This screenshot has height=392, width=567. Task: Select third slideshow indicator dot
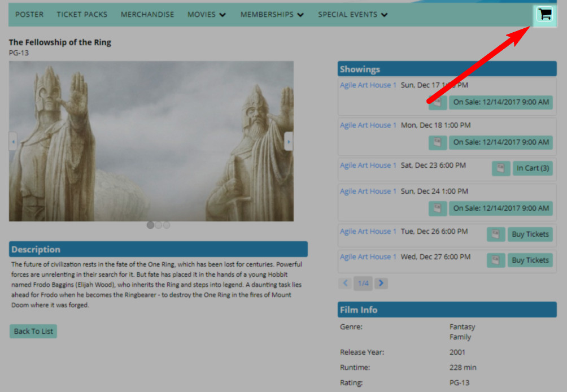click(167, 225)
